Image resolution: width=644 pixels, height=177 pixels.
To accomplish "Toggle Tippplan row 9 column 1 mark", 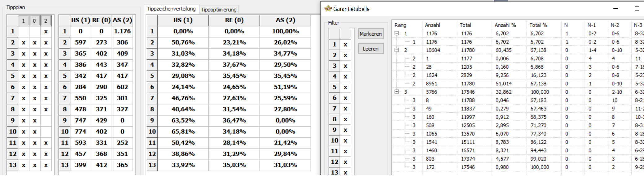I will click(24, 121).
